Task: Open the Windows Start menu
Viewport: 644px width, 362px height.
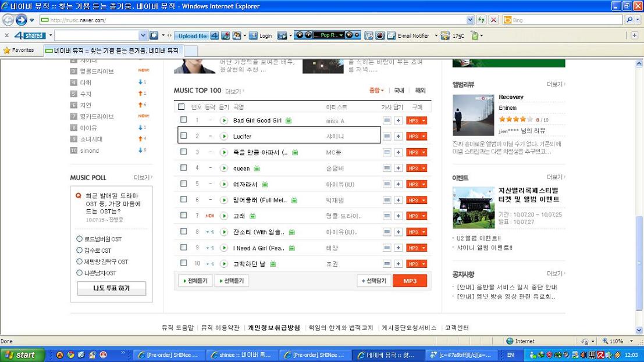Action: pos(22,355)
